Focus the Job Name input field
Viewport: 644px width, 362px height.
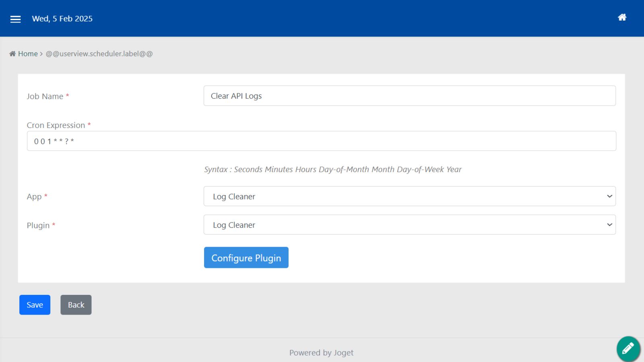pos(409,96)
